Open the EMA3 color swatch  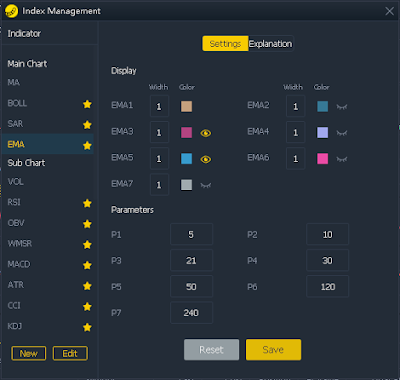(186, 133)
